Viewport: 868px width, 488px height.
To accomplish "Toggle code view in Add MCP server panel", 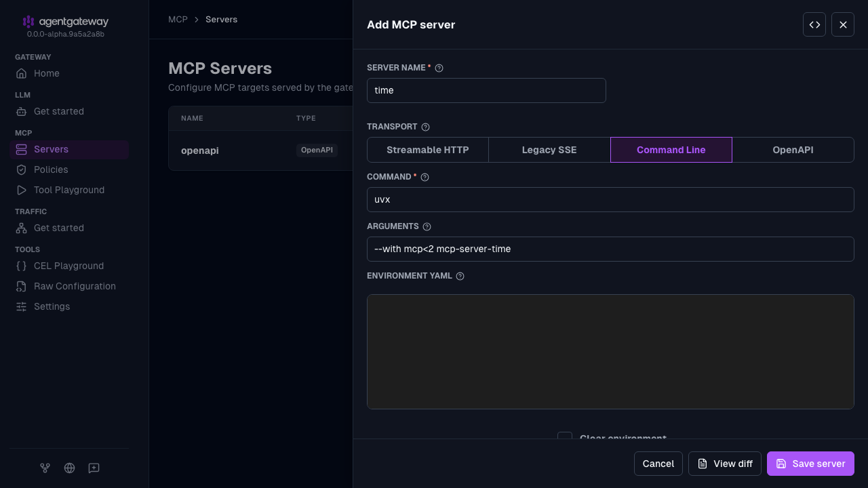I will 814,24.
